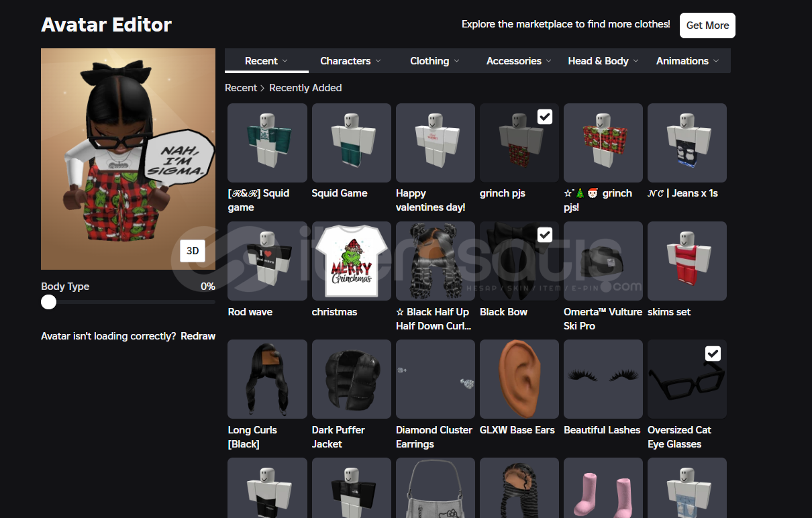Screen dimensions: 812x518
Task: Equip the pink boots item
Action: coord(603,488)
